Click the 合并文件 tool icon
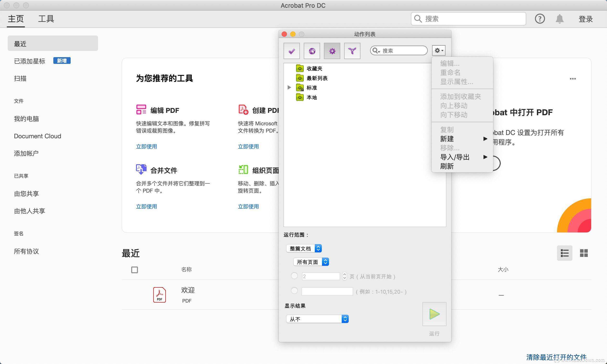 point(141,170)
